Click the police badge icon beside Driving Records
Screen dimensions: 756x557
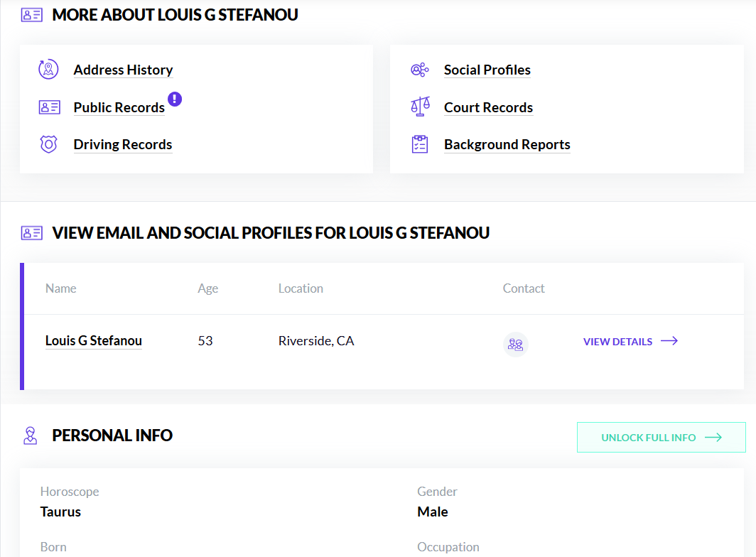pyautogui.click(x=48, y=144)
